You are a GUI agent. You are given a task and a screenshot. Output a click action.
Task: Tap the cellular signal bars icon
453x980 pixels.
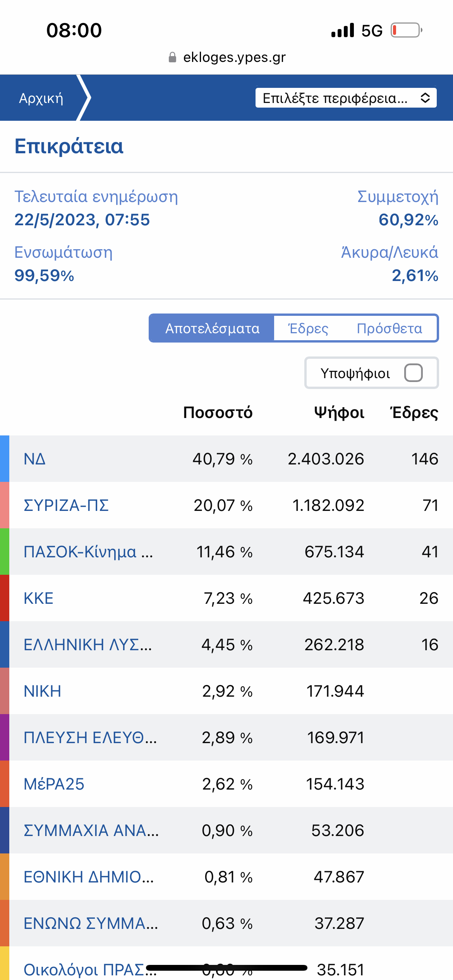(x=343, y=30)
